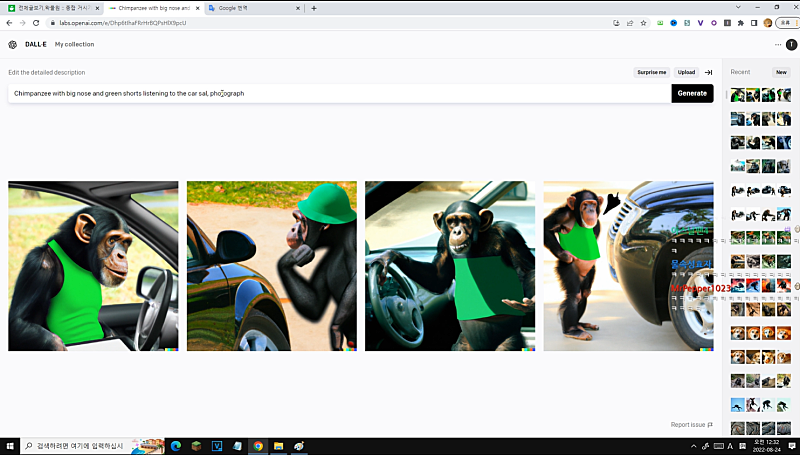Open first chimpanzee in car window image
The width and height of the screenshot is (800, 455).
93,266
